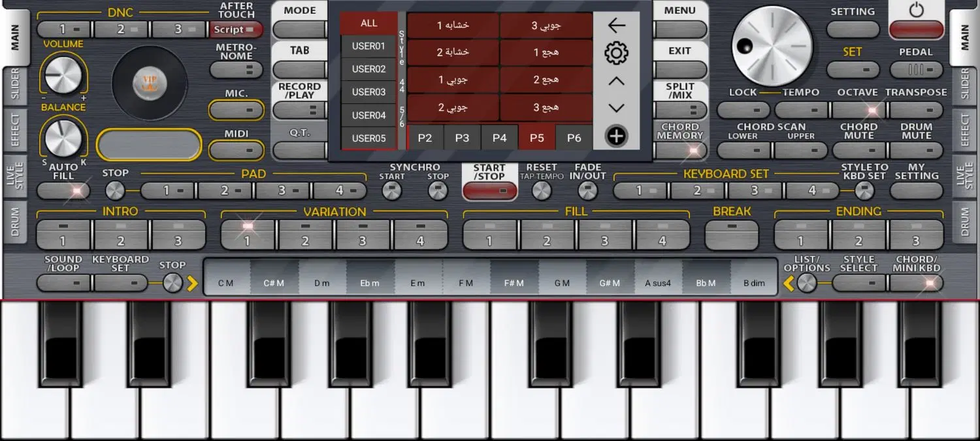
Task: Tap the Synchro Stop round button
Action: pos(438,191)
